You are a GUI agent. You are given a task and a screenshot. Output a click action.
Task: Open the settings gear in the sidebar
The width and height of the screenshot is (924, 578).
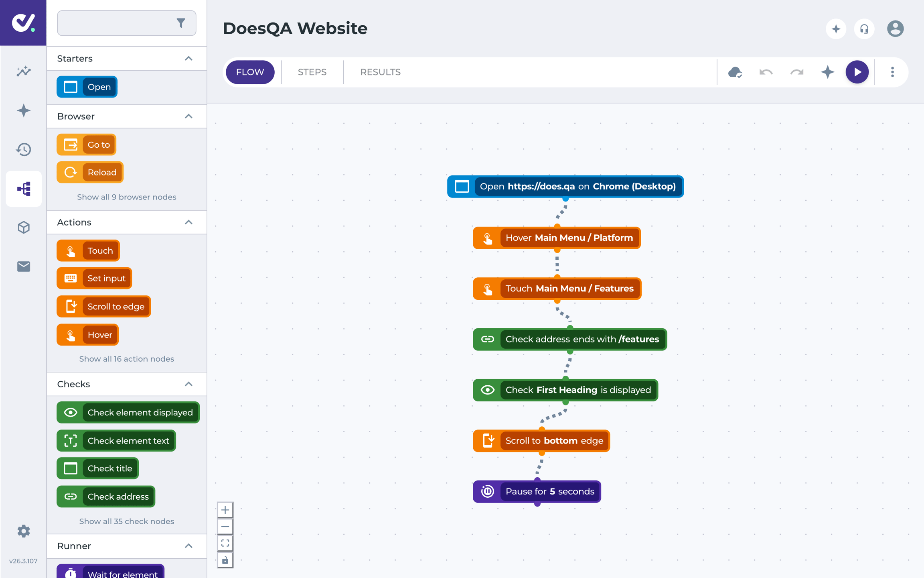coord(24,531)
